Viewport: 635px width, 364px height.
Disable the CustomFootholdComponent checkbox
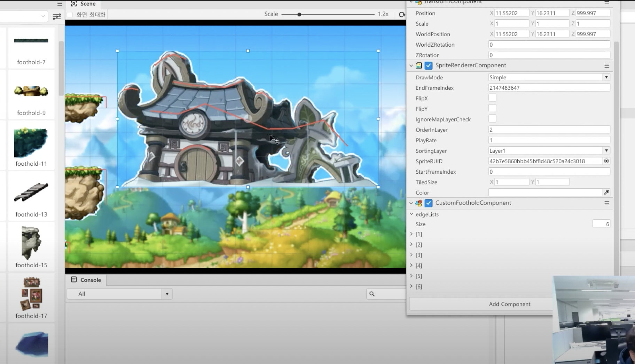(429, 203)
